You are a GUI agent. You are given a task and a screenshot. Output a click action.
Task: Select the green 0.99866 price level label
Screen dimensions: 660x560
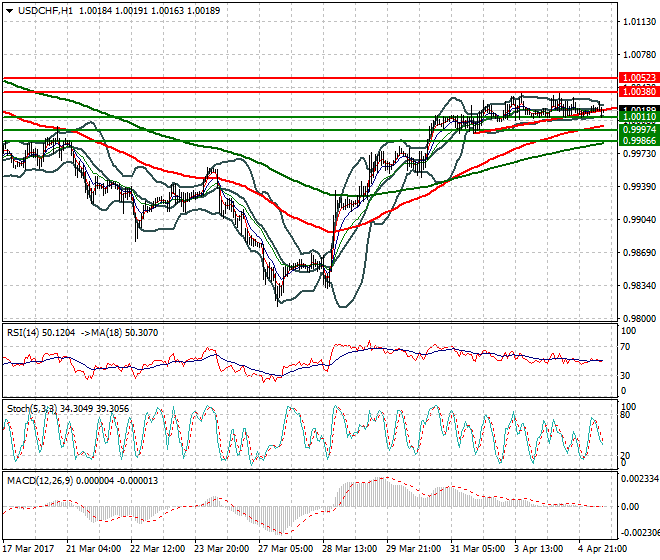pyautogui.click(x=639, y=141)
